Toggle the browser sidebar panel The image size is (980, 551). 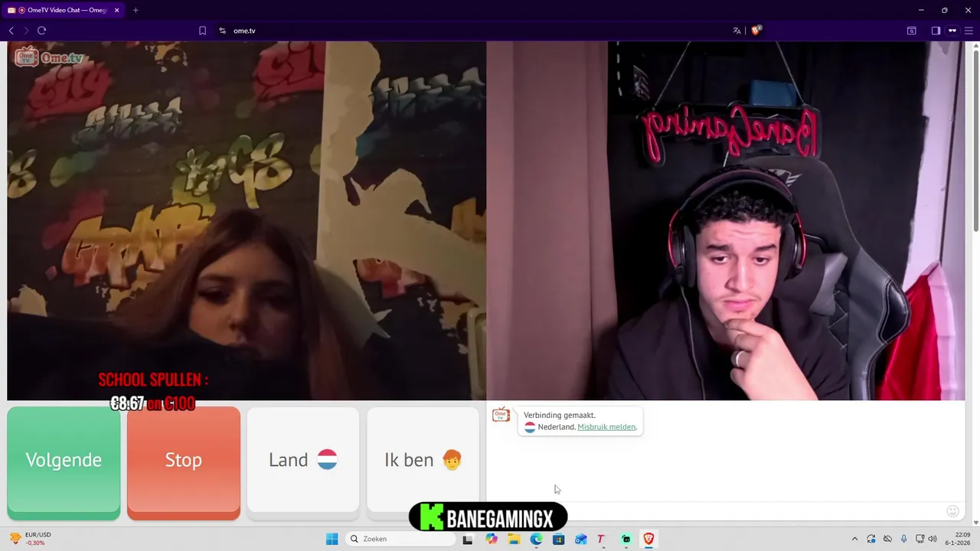point(936,31)
